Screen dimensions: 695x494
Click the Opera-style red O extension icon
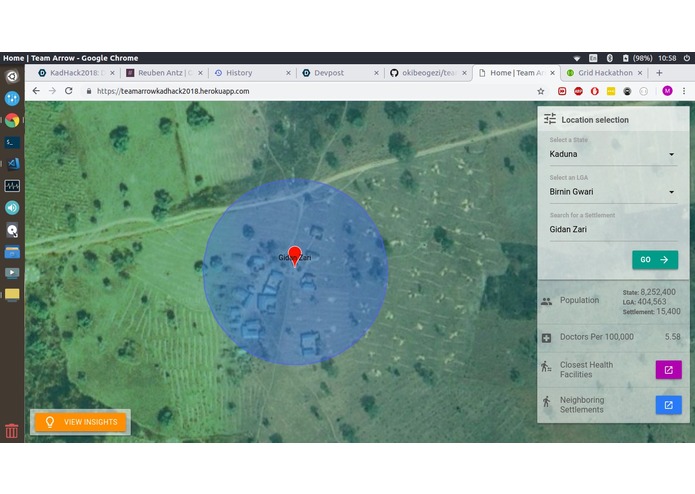click(594, 91)
